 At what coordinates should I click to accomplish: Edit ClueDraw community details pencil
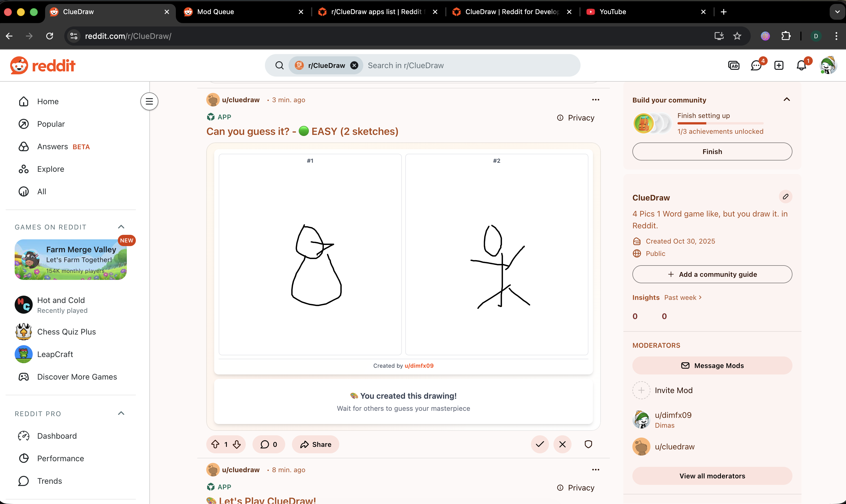(785, 197)
